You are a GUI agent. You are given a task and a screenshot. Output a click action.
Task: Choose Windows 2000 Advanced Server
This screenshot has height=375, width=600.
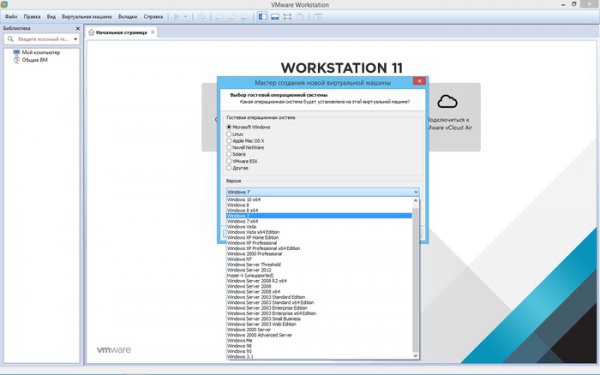pyautogui.click(x=320, y=335)
